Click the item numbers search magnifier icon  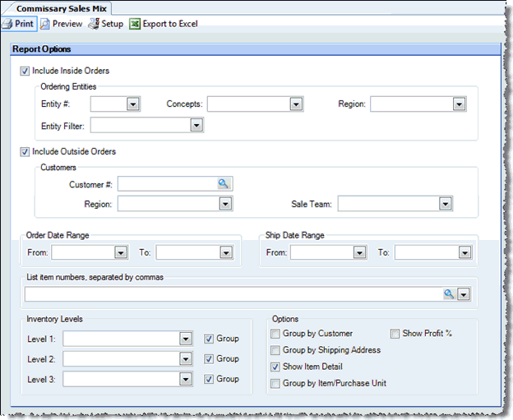coord(449,293)
